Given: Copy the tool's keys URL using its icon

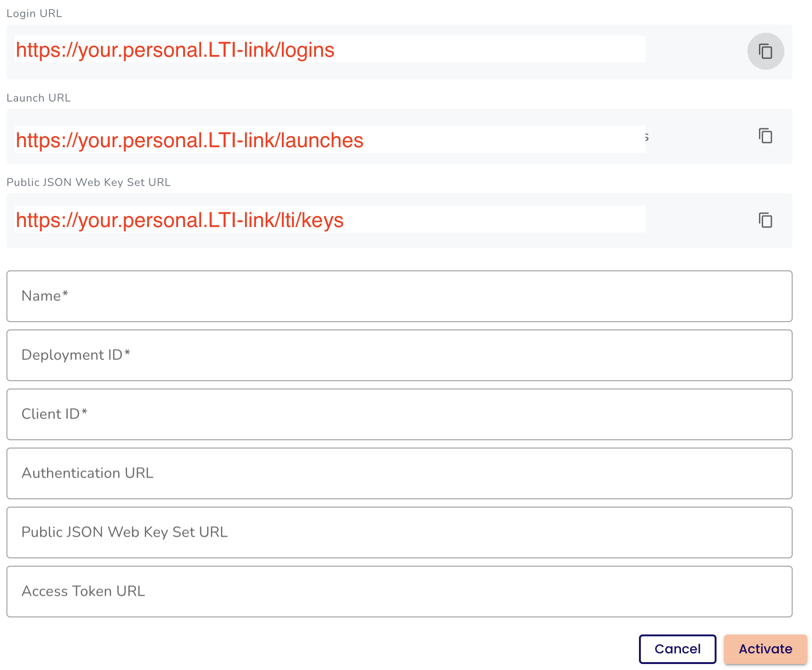Looking at the screenshot, I should [x=765, y=220].
